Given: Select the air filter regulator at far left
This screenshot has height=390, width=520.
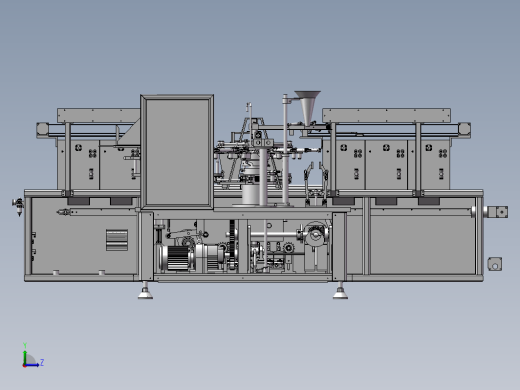Looking at the screenshot, I should coord(18,206).
